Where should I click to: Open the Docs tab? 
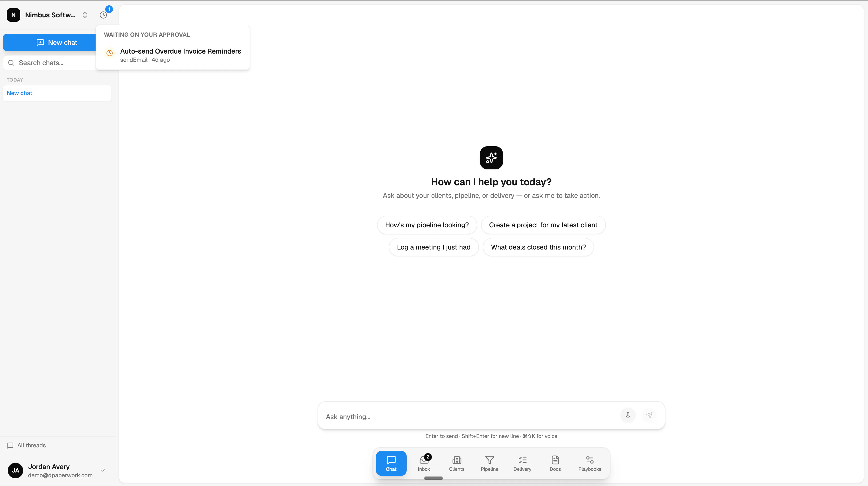point(555,463)
